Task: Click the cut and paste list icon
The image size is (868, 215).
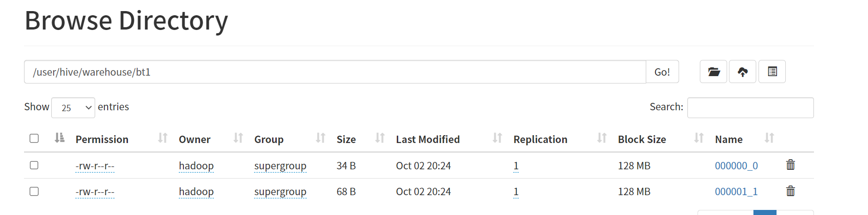Action: coord(772,72)
